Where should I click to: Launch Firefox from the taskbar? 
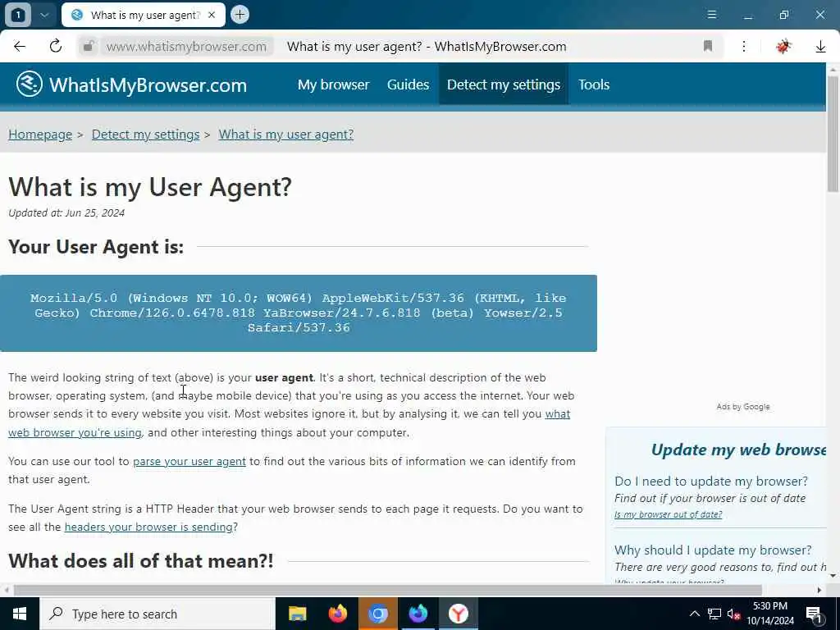(x=337, y=614)
